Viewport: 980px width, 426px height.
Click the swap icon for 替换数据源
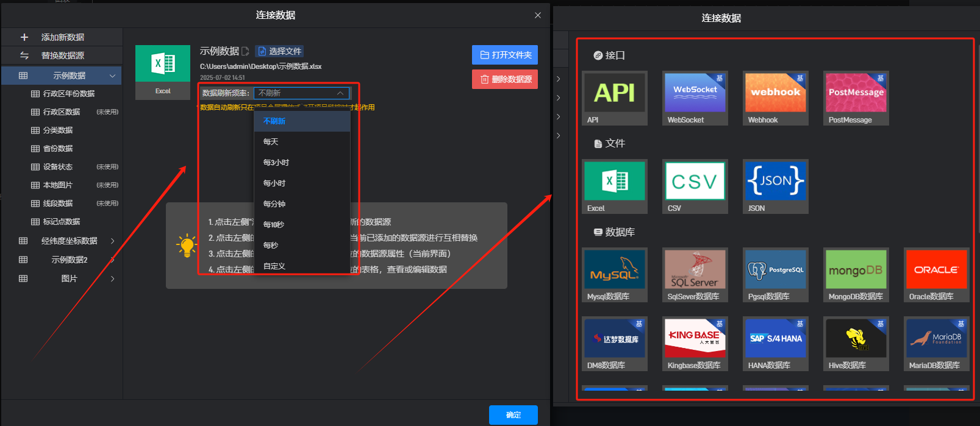point(24,55)
